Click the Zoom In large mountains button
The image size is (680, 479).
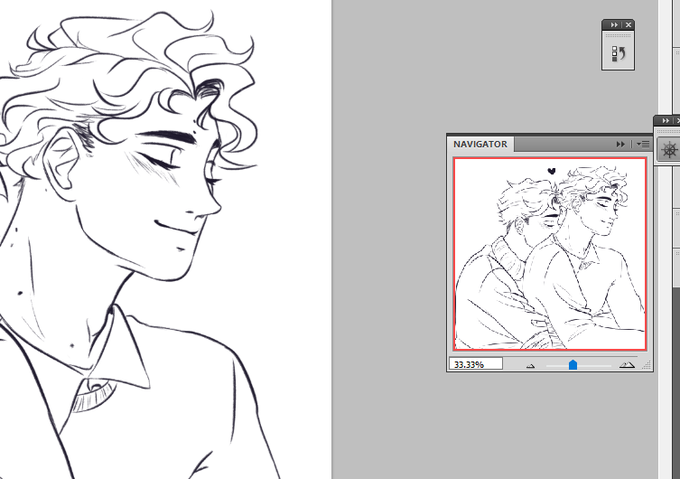(x=627, y=365)
